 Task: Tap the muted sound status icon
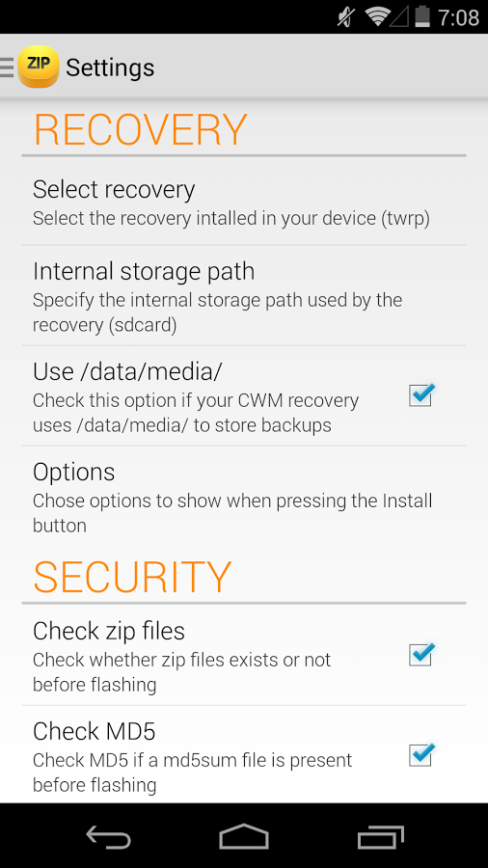click(347, 17)
